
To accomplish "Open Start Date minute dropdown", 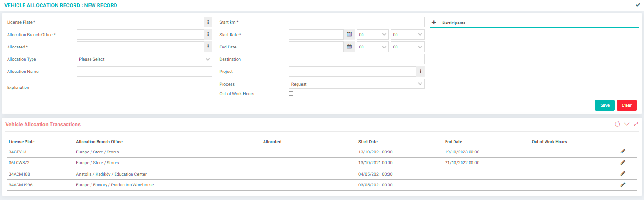I will click(408, 34).
